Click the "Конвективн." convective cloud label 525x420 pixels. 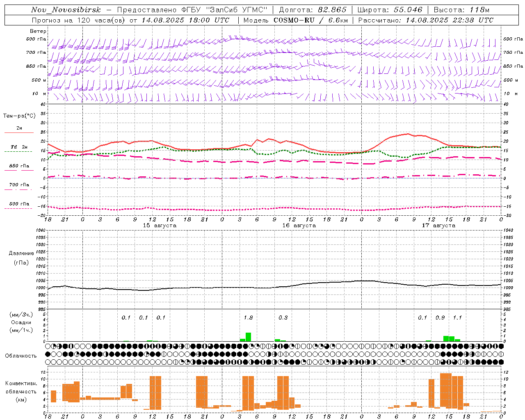(x=21, y=383)
